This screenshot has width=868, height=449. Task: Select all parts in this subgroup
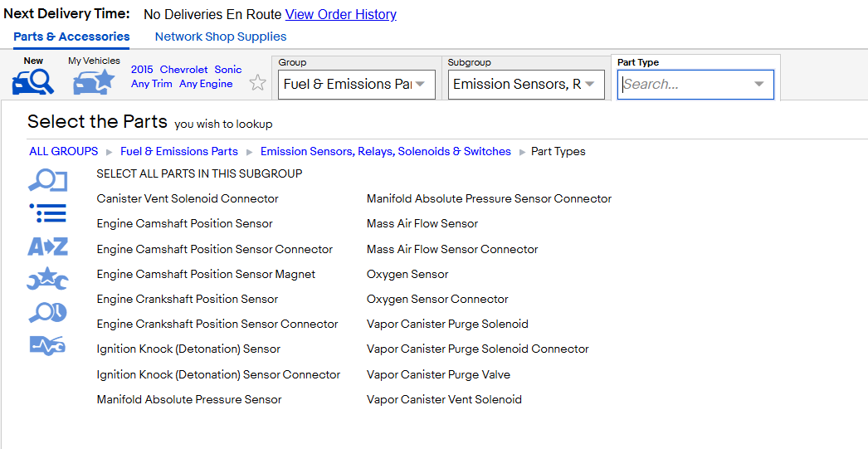[x=199, y=173]
